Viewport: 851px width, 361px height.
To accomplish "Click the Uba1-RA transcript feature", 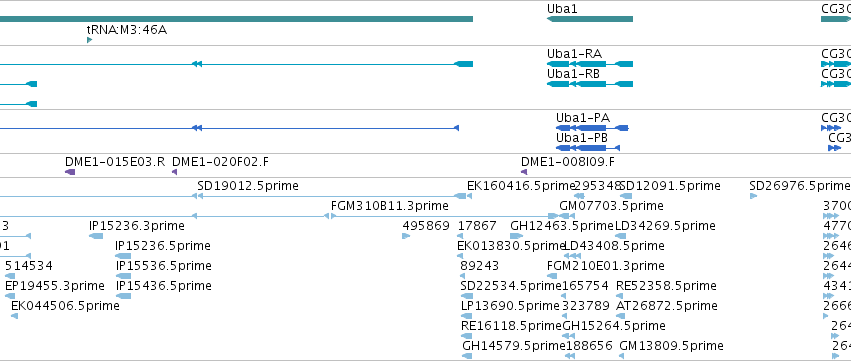I will pos(590,64).
